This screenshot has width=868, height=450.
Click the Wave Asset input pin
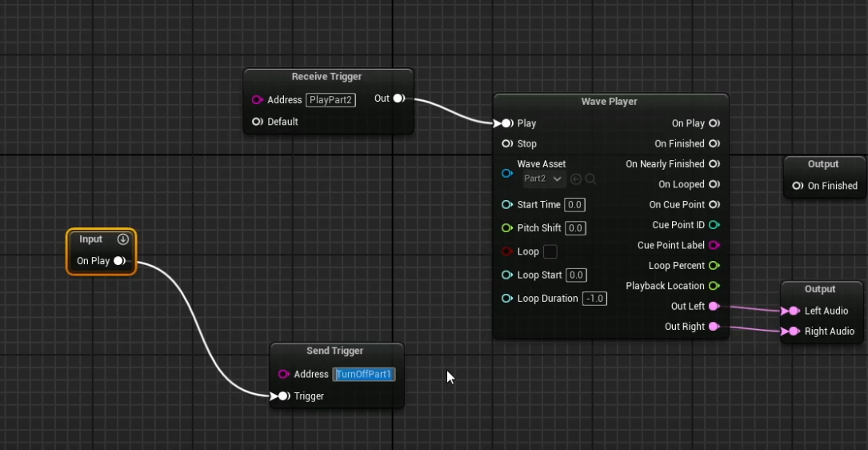coord(507,173)
